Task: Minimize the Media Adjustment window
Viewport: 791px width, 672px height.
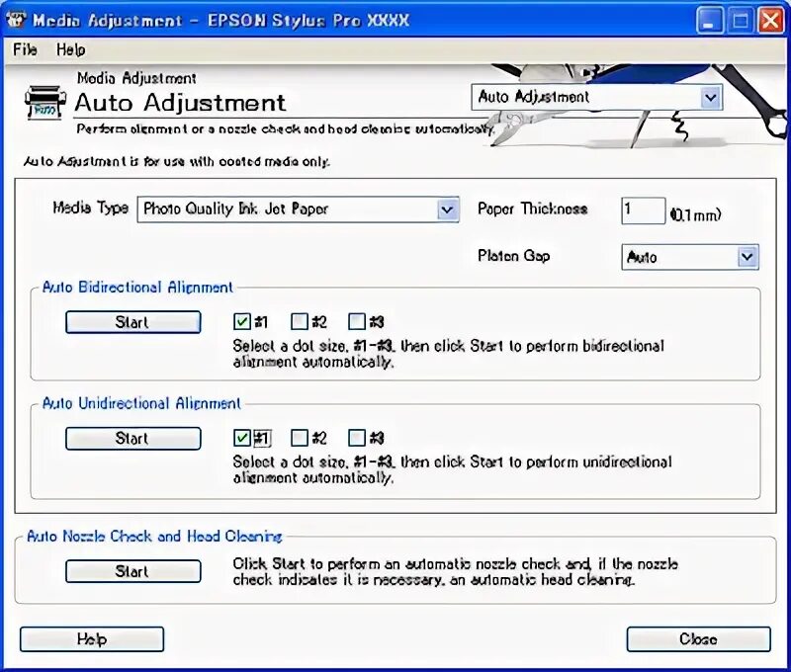Action: click(x=709, y=21)
